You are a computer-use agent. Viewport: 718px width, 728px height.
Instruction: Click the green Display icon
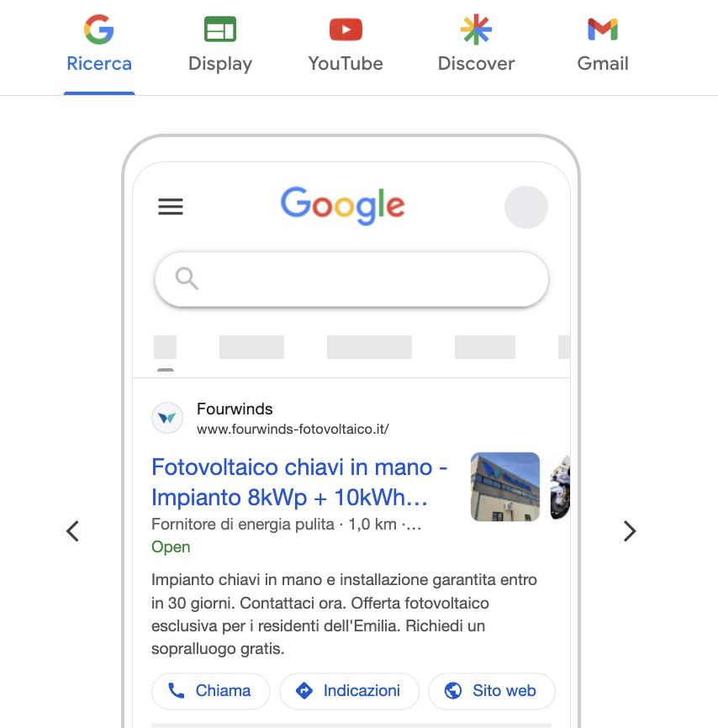pos(220,29)
